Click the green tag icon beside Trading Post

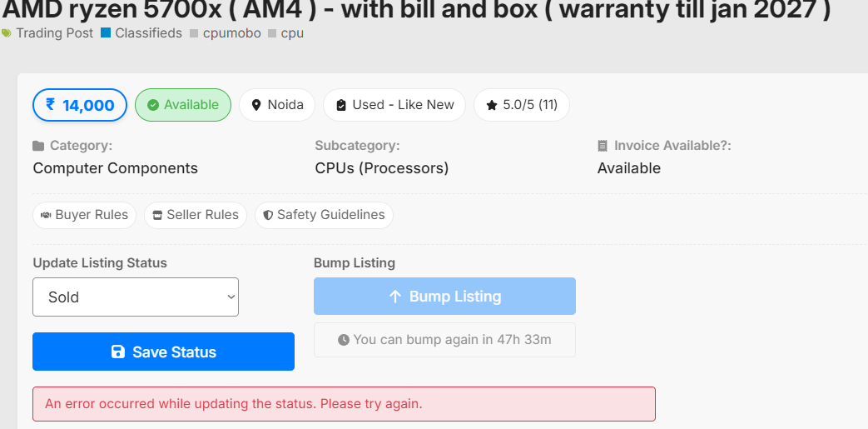(x=7, y=33)
